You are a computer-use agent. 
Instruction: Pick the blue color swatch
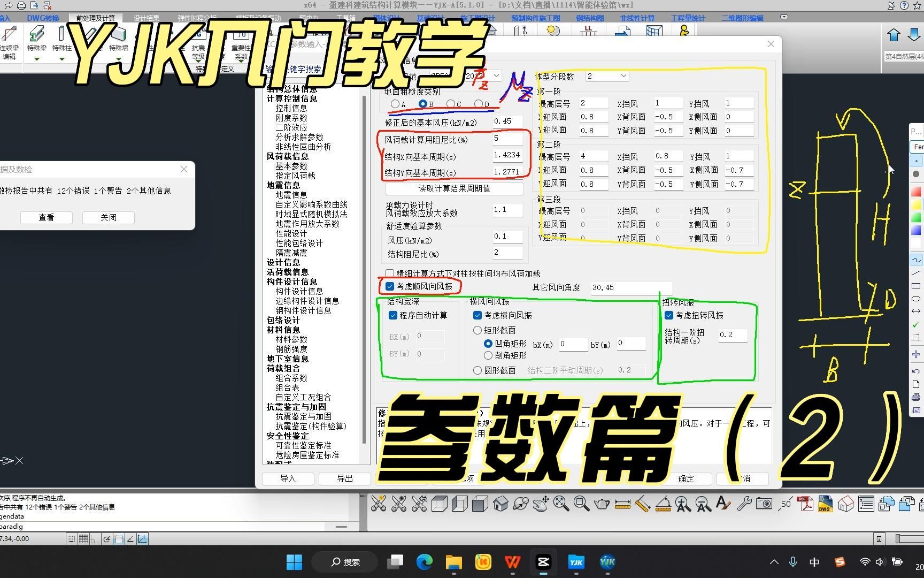point(917,230)
